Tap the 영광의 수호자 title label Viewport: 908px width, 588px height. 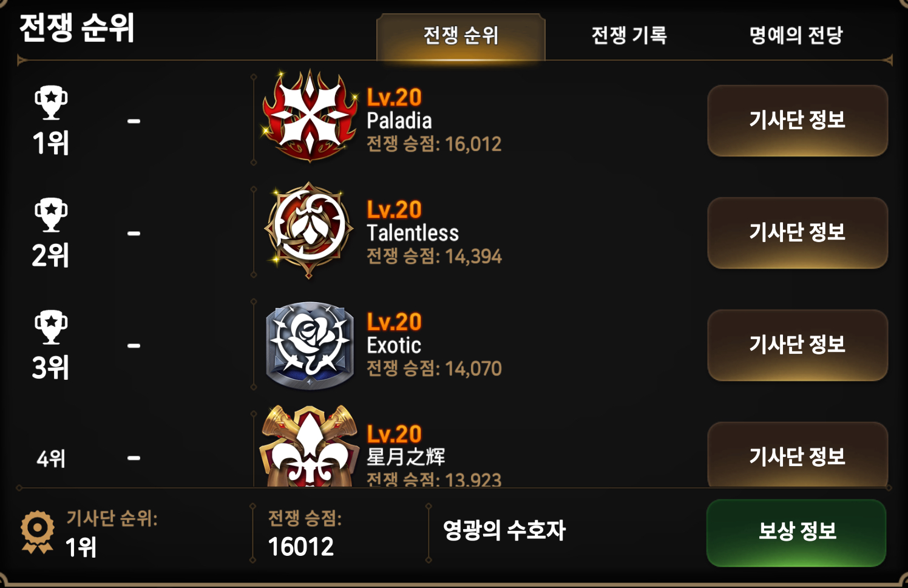tap(504, 530)
